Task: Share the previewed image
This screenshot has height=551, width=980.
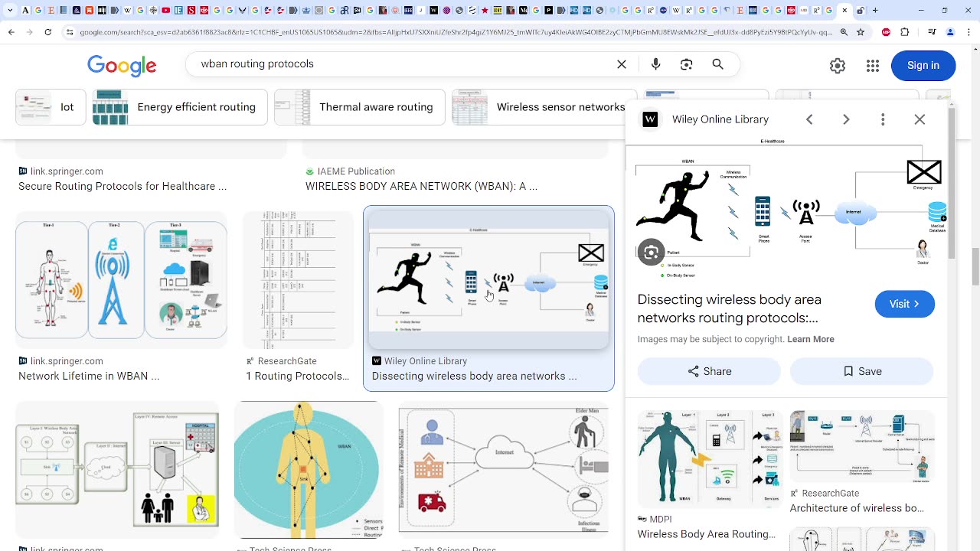Action: click(709, 371)
